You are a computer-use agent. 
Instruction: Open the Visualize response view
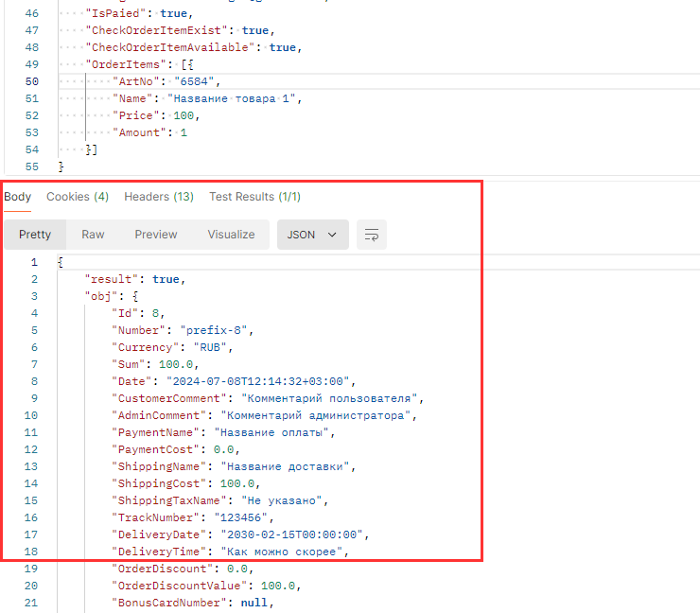[x=232, y=235]
